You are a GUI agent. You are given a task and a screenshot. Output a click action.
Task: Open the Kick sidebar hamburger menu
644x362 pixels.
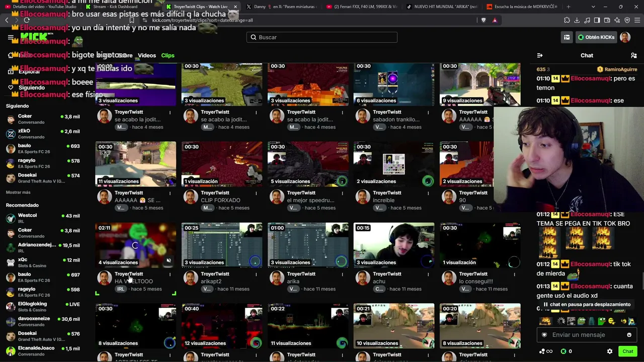[11, 37]
